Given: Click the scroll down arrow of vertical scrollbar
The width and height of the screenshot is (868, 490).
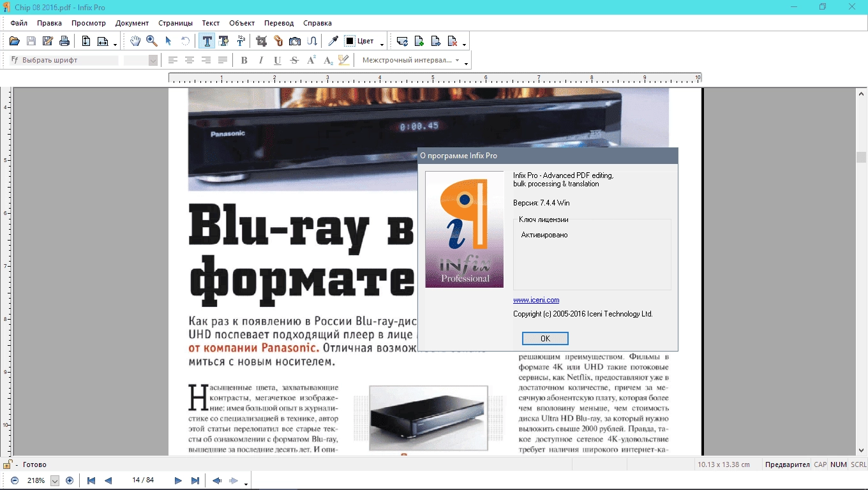Looking at the screenshot, I should (862, 450).
